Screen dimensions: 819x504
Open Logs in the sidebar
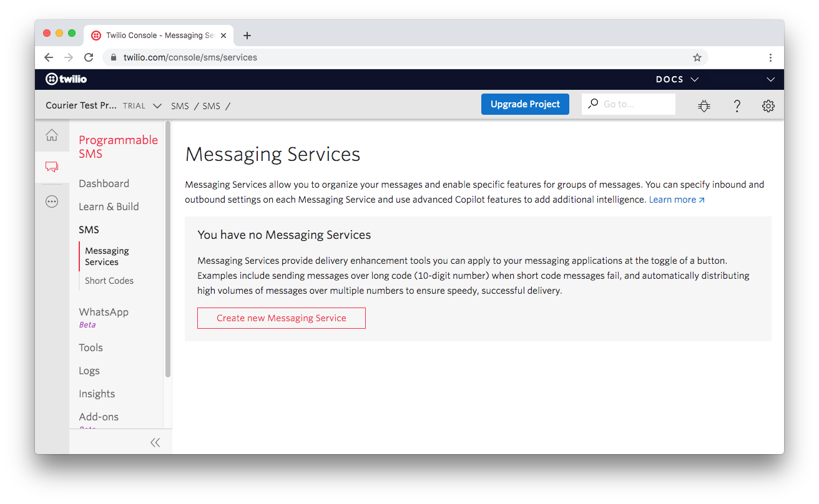click(89, 371)
